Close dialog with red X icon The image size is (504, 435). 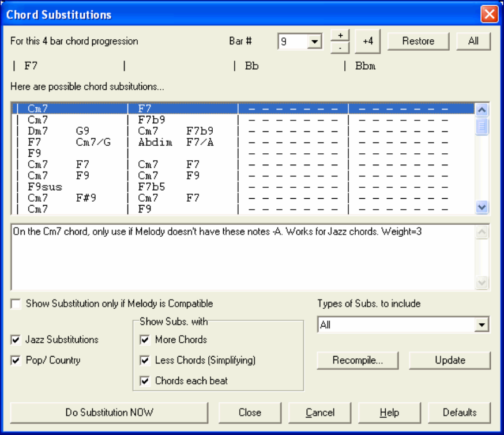coord(489,14)
